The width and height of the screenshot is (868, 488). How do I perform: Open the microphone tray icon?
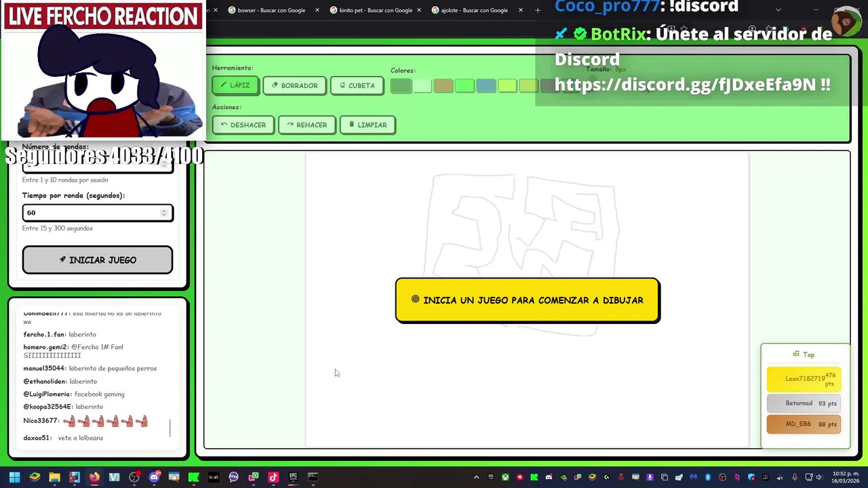tap(795, 477)
